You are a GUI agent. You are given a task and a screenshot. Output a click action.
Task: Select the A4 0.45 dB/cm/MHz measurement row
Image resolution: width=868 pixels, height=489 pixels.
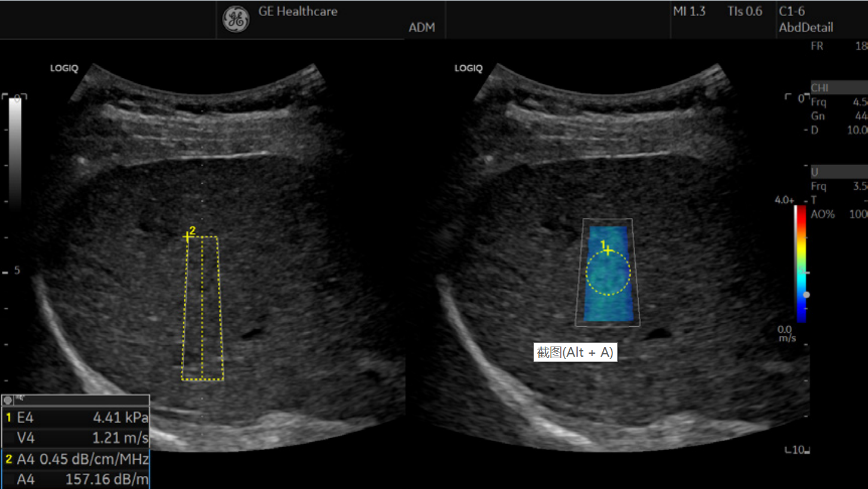click(x=75, y=459)
